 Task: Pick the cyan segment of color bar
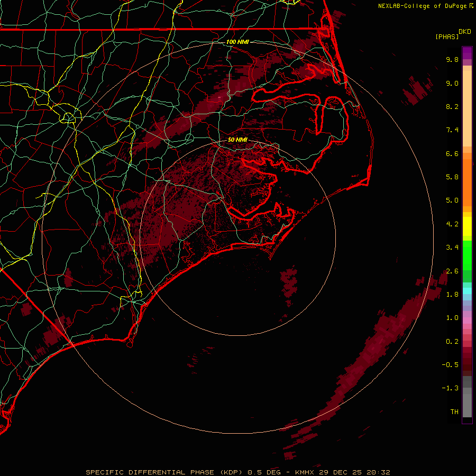click(467, 291)
